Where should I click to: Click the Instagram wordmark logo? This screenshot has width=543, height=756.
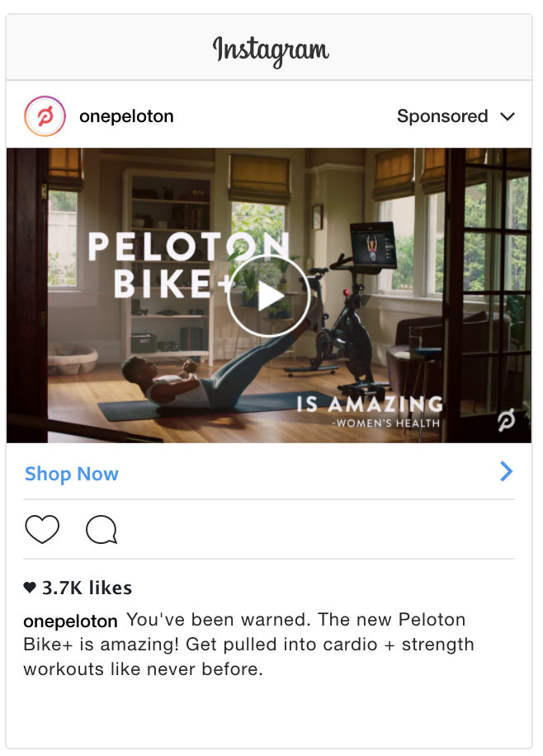coord(271,50)
